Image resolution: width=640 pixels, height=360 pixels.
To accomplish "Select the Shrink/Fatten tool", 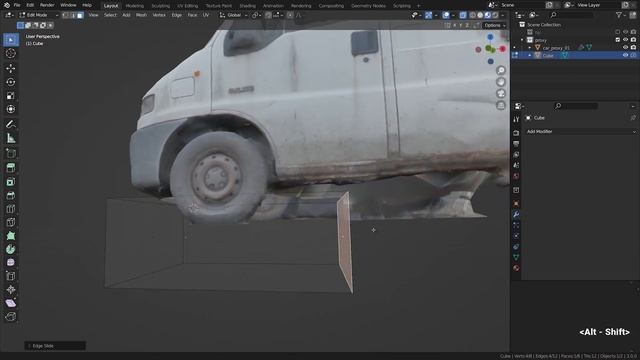I will [11, 289].
